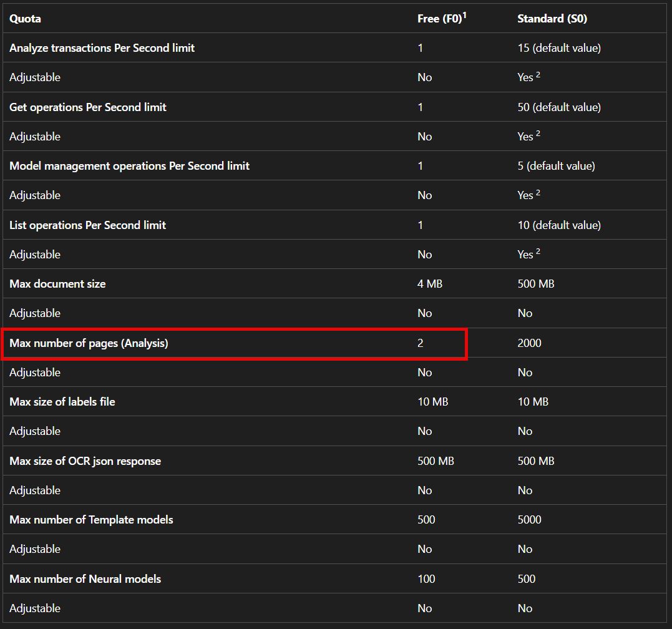Select the Analyze transactions Per Second limit row label
The height and width of the screenshot is (629, 672).
pos(102,48)
